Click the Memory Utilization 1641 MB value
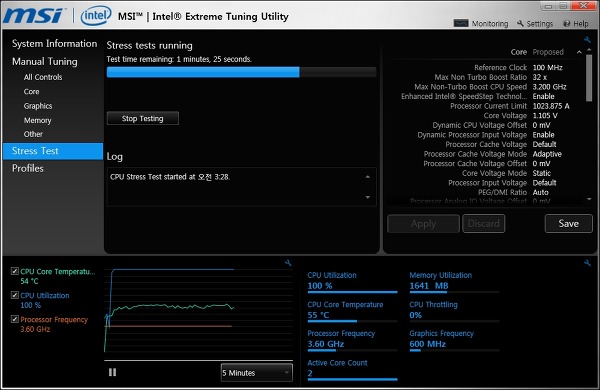The image size is (600, 390). [x=429, y=286]
